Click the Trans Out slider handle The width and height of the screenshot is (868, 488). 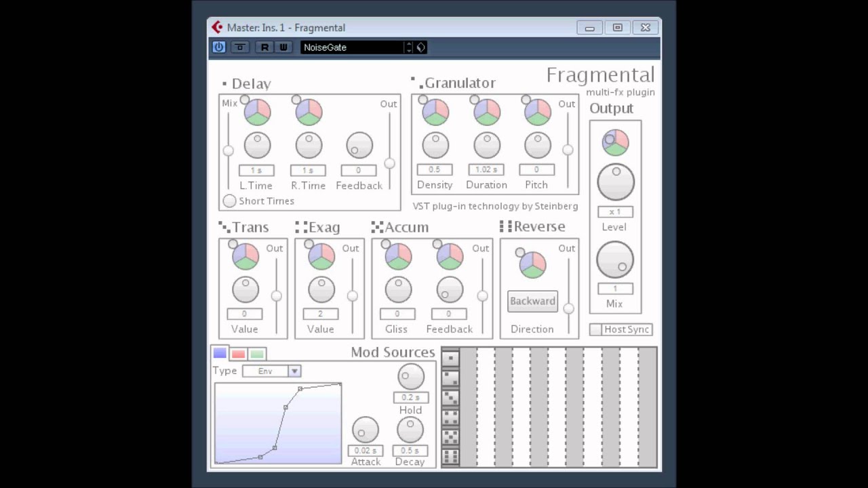click(276, 296)
